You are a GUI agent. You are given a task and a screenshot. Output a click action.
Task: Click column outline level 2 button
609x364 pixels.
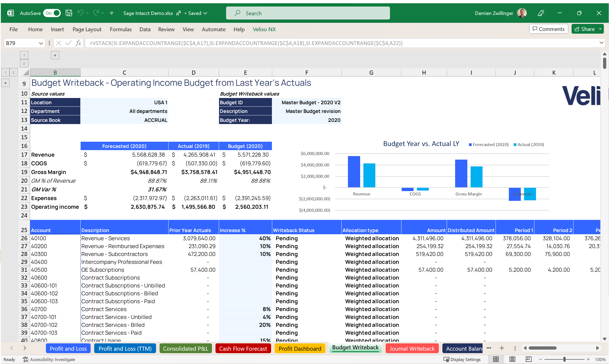(24, 64)
